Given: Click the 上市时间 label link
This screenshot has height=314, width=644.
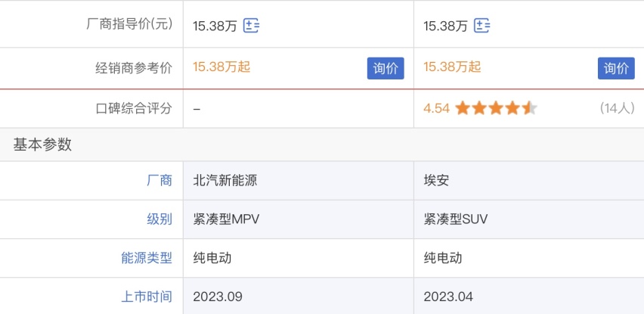Looking at the screenshot, I should click(147, 297).
